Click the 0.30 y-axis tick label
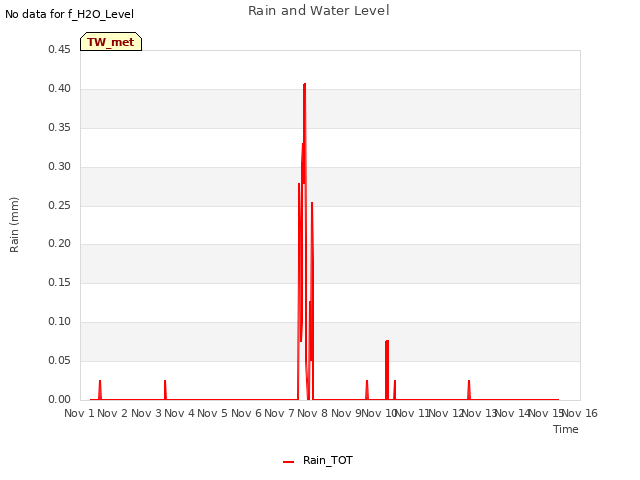This screenshot has width=640, height=480. [x=59, y=166]
